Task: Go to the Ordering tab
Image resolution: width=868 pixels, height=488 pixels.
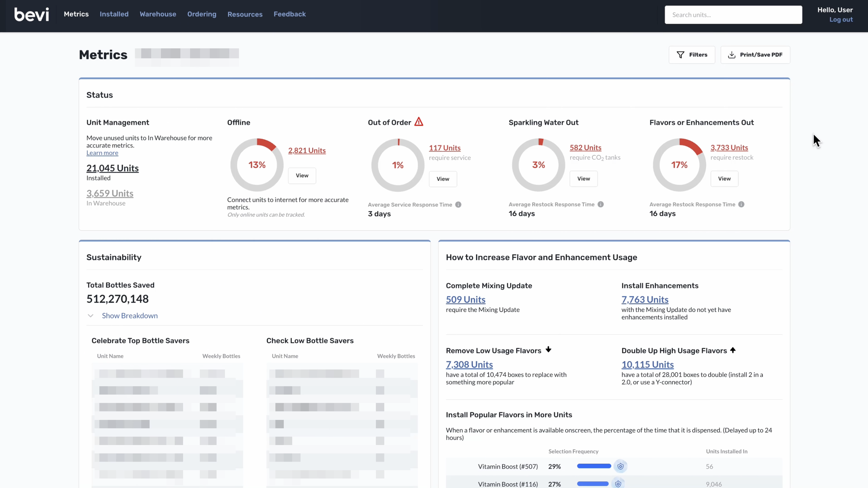Action: [x=201, y=14]
